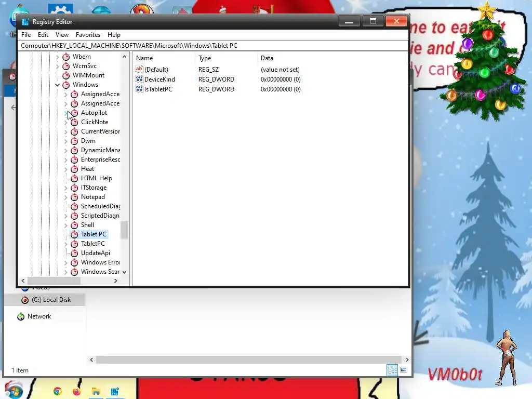Switch File Explorer to details view
The width and height of the screenshot is (532, 399).
click(393, 370)
